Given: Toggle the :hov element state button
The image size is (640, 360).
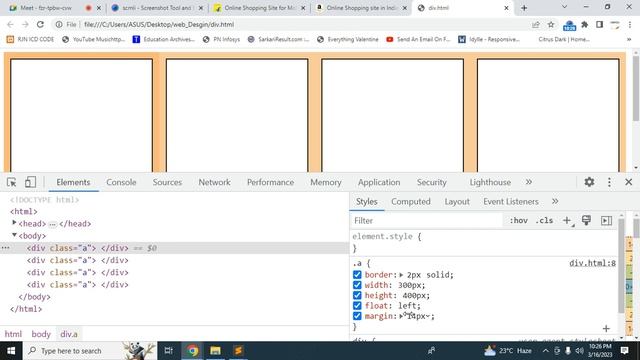Looking at the screenshot, I should click(x=519, y=220).
